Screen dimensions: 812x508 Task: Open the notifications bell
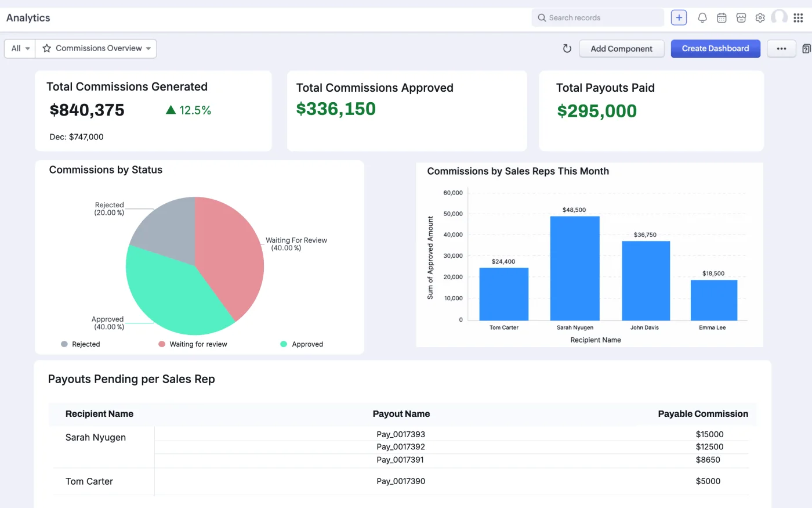pyautogui.click(x=702, y=18)
